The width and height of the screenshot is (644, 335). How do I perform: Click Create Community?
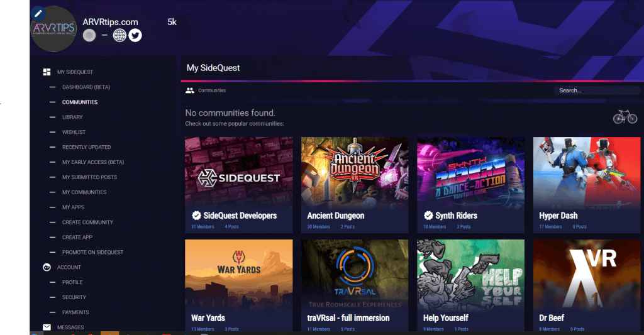[87, 222]
